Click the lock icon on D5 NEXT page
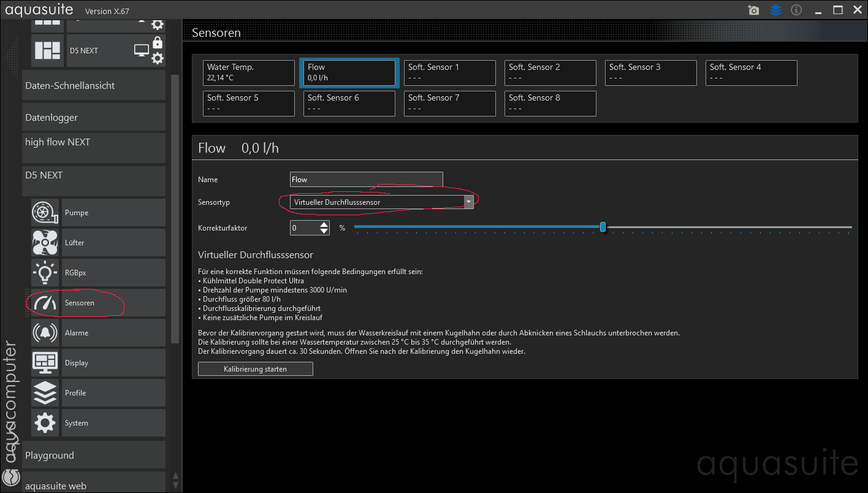The image size is (868, 493). coord(158,42)
